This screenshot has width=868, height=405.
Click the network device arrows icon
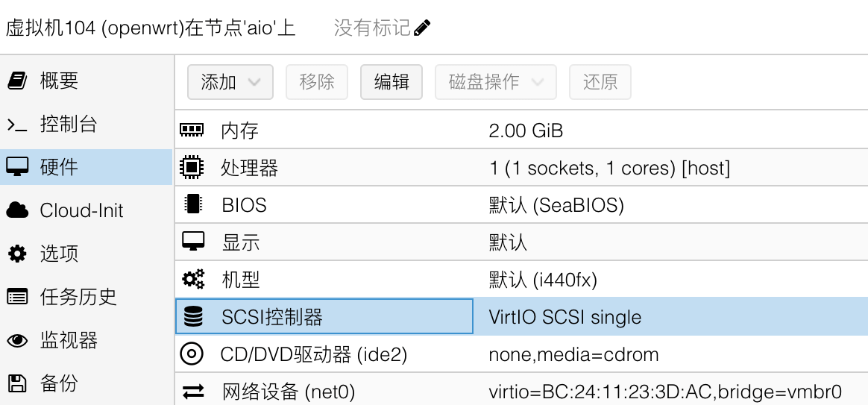point(193,391)
